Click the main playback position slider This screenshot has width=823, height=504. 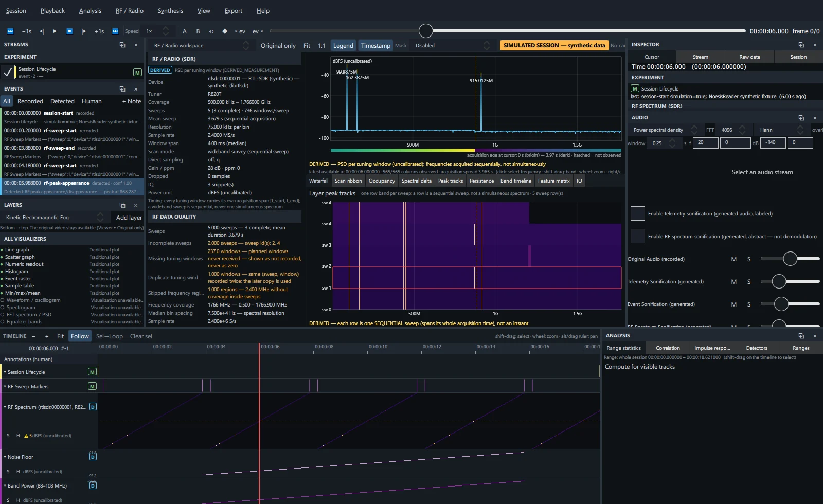pyautogui.click(x=508, y=31)
